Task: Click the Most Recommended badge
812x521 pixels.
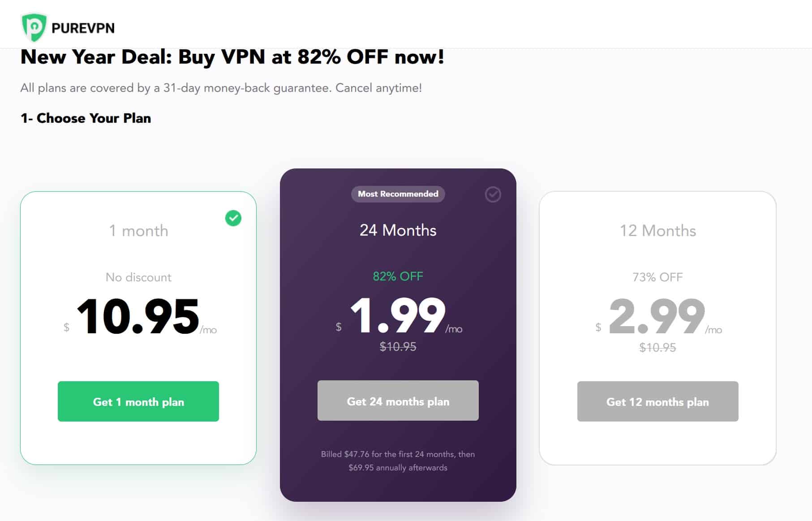Action: [x=398, y=194]
